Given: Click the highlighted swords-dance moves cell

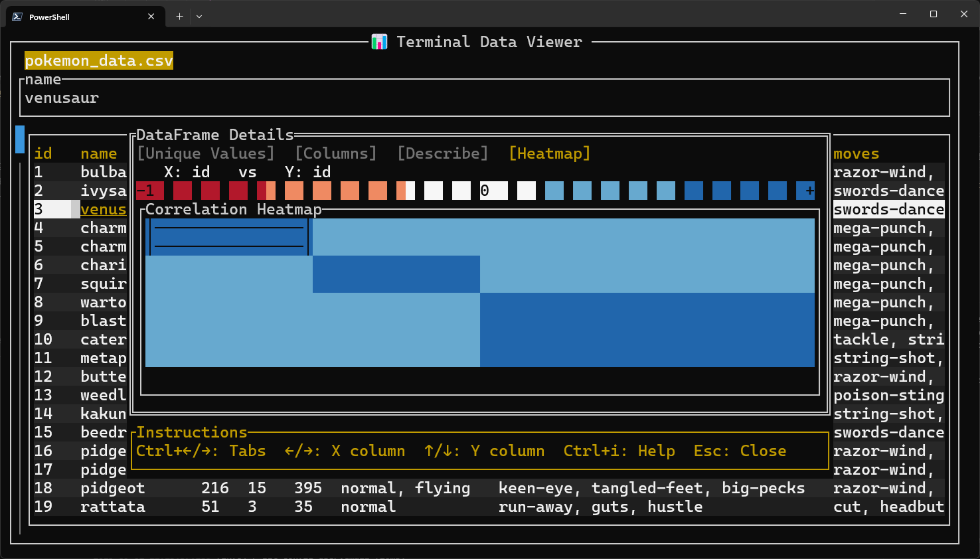Looking at the screenshot, I should coord(889,209).
